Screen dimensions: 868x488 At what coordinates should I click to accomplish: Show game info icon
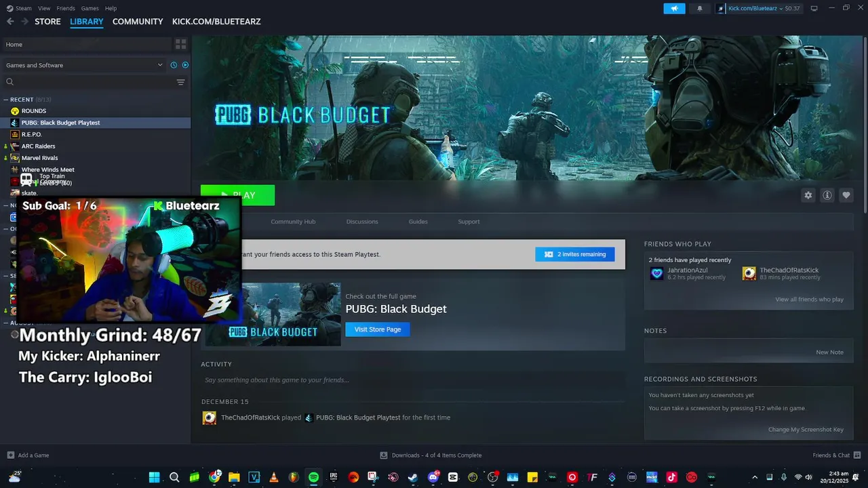(x=827, y=195)
